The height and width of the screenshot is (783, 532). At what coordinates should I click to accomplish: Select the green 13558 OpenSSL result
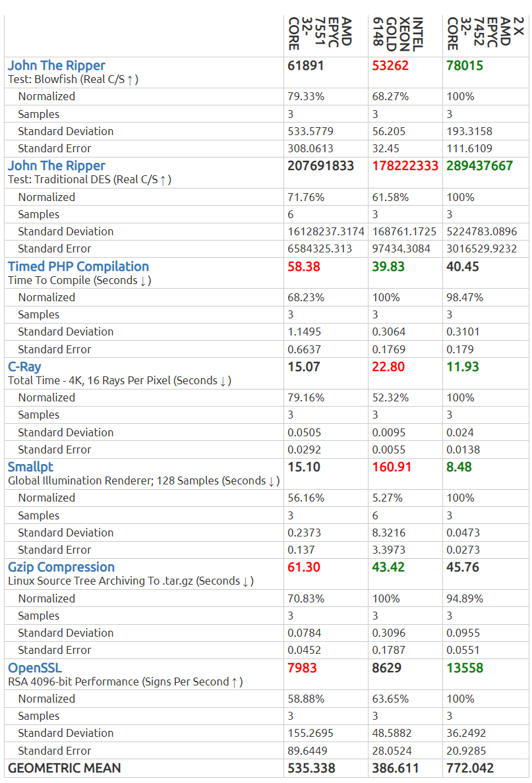465,668
